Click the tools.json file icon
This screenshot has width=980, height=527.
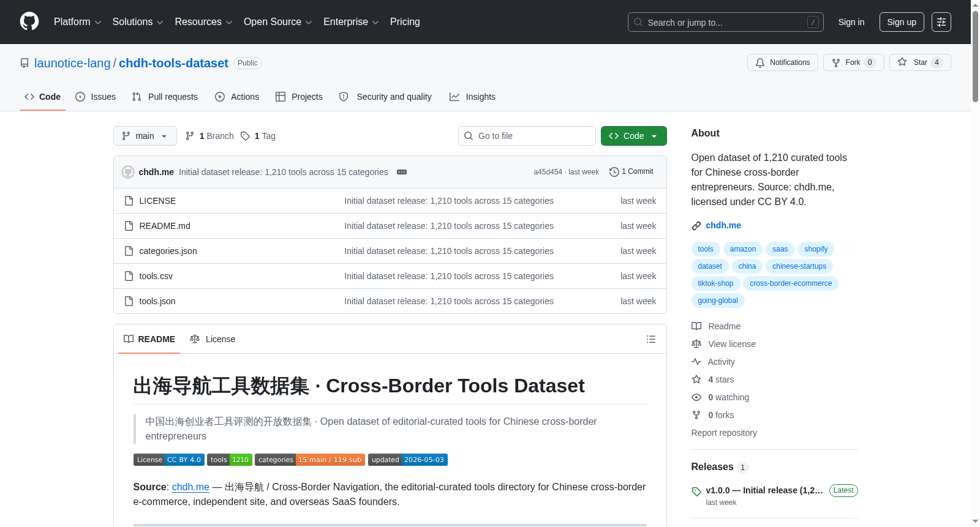pos(129,301)
